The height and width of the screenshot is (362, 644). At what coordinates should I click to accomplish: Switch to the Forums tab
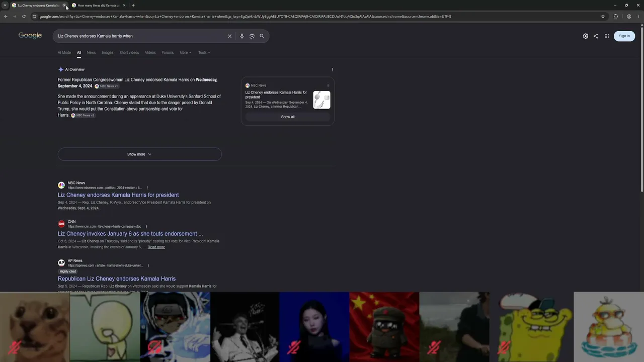click(168, 53)
